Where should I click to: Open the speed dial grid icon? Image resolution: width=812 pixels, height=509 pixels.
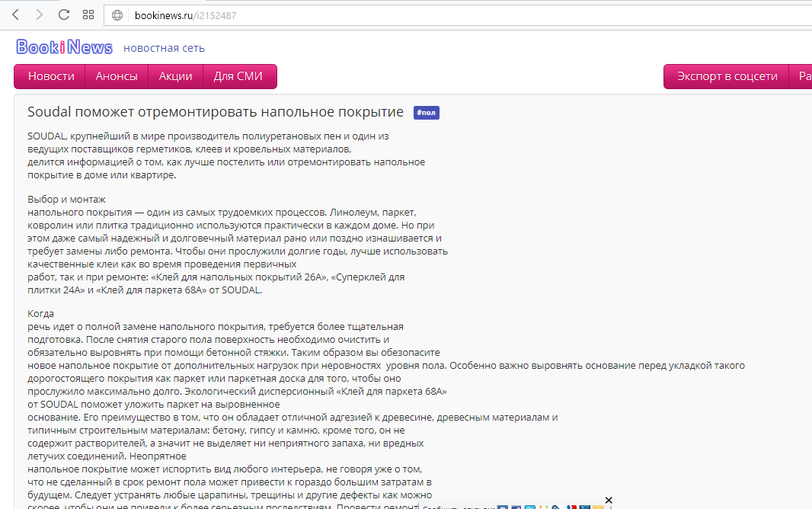(x=88, y=15)
